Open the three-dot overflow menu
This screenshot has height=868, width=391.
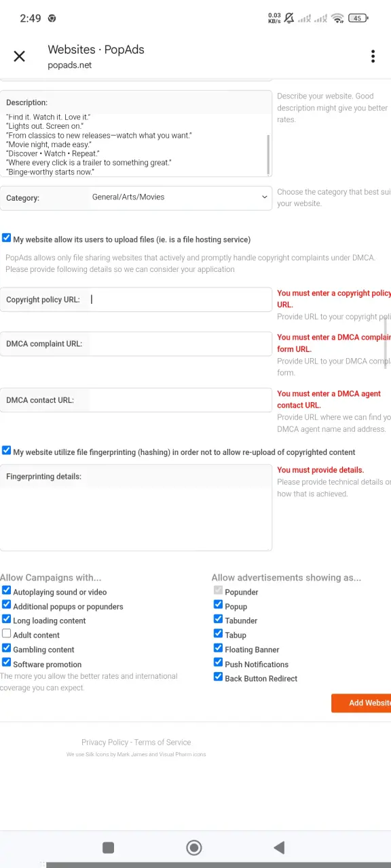coord(373,56)
